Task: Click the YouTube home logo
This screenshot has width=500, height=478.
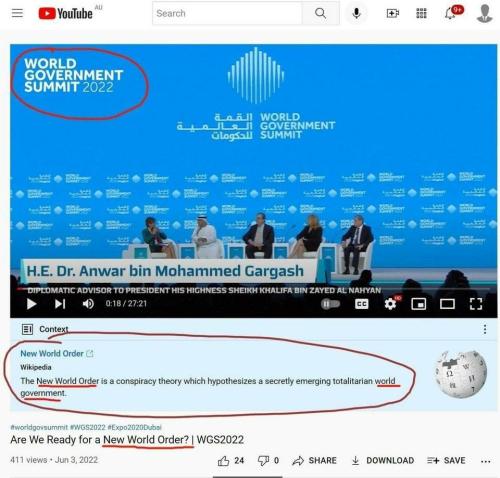Action: click(x=65, y=13)
